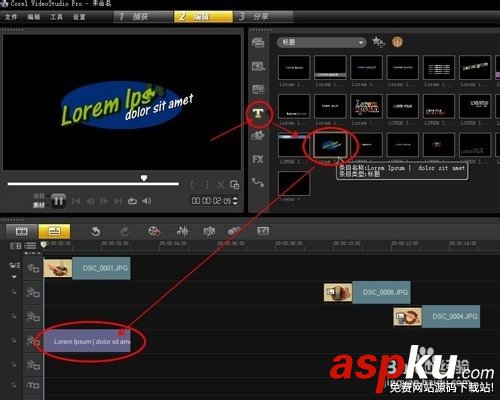Viewport: 500px width, 400px height.
Task: Click the timecode stepper arrows
Action: click(x=235, y=201)
